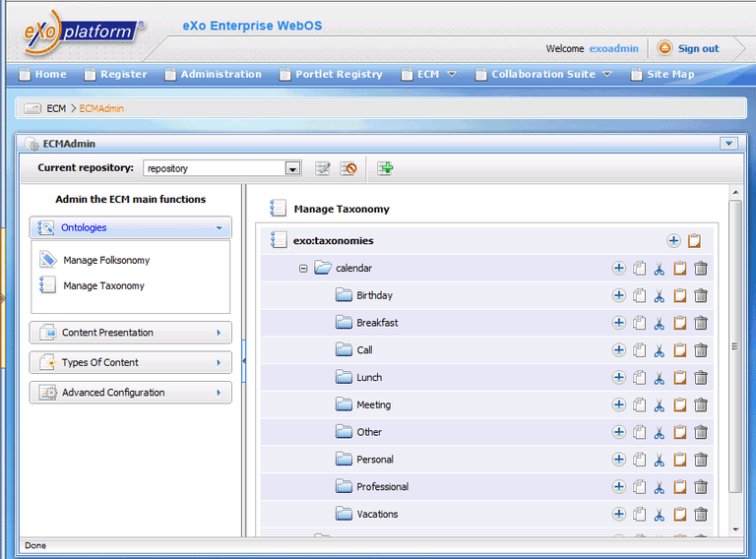The height and width of the screenshot is (559, 756).
Task: Click the taxonomy list scrollbar thumb
Action: 734,346
